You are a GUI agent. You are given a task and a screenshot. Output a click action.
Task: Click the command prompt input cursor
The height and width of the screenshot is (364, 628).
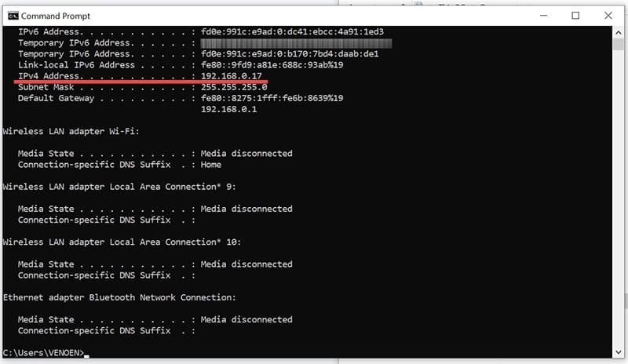point(86,353)
